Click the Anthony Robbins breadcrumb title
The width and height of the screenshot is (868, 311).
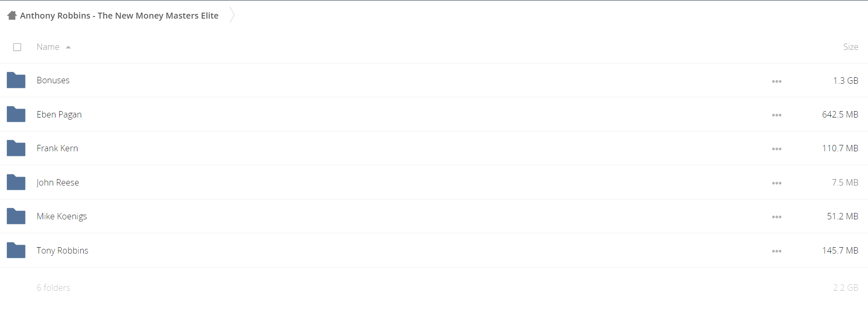tap(119, 16)
